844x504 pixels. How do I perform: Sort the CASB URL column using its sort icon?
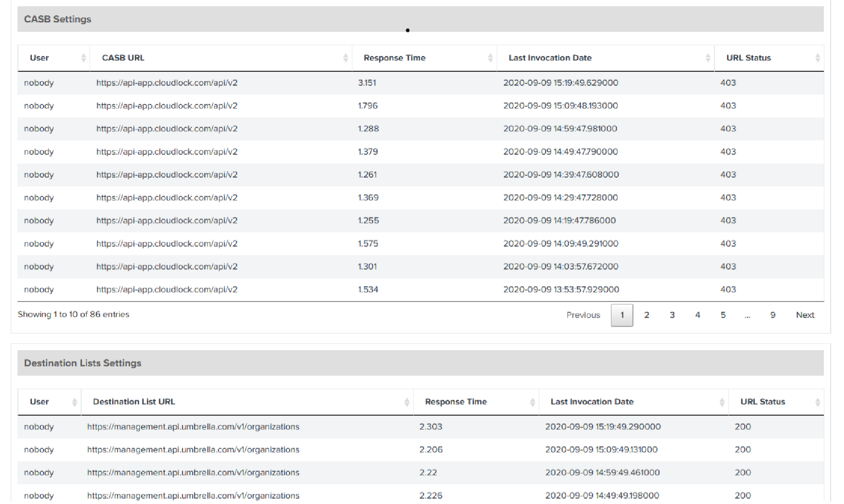pyautogui.click(x=345, y=57)
